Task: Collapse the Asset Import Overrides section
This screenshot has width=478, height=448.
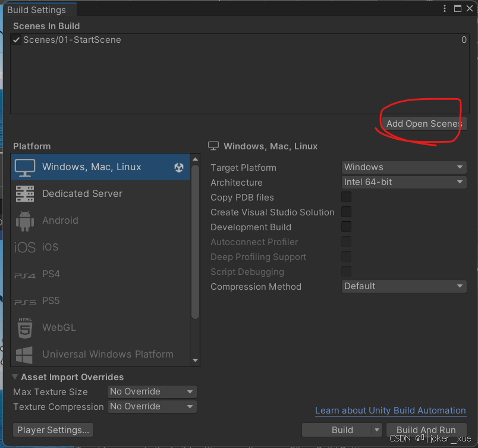Action: 15,377
